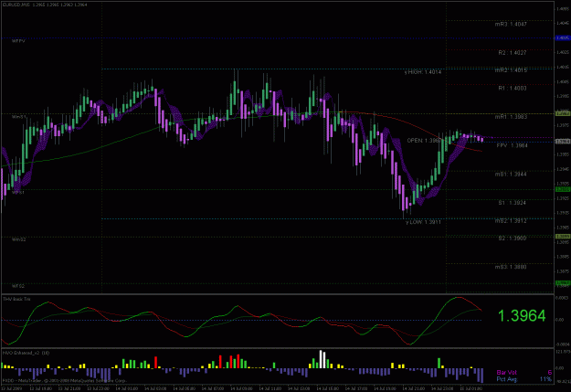
Task: Click the OPEN price label on chart
Action: (424, 140)
